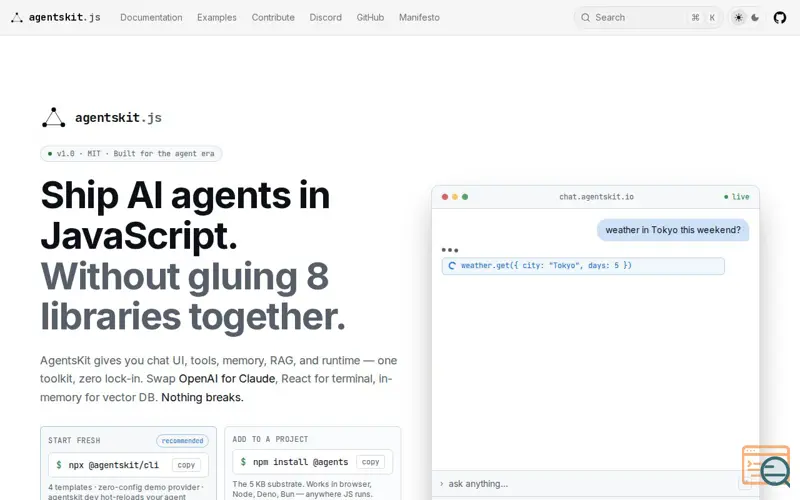
Task: Click the 'weather in Tokyo this weekend?' bubble
Action: (x=673, y=230)
